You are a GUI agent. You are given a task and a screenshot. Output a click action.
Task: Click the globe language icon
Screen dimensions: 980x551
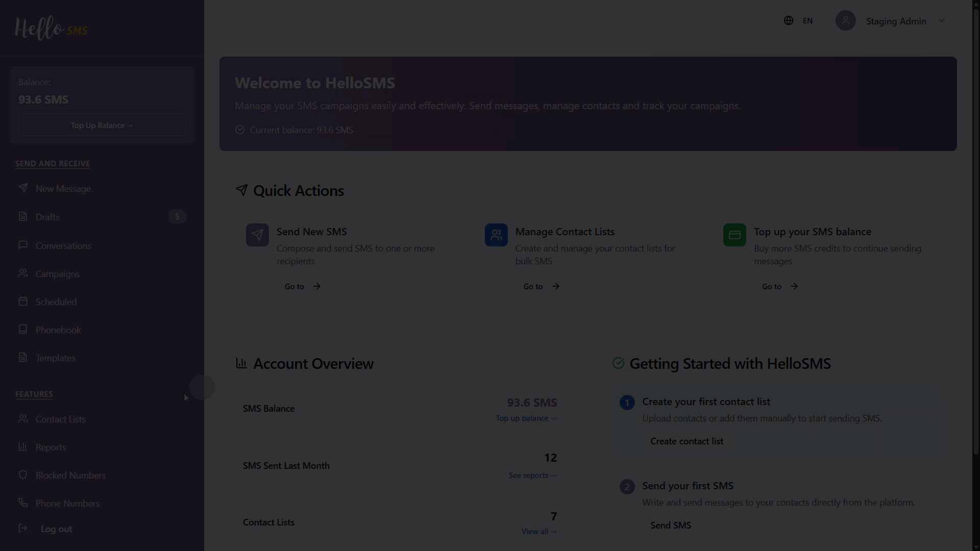click(789, 21)
